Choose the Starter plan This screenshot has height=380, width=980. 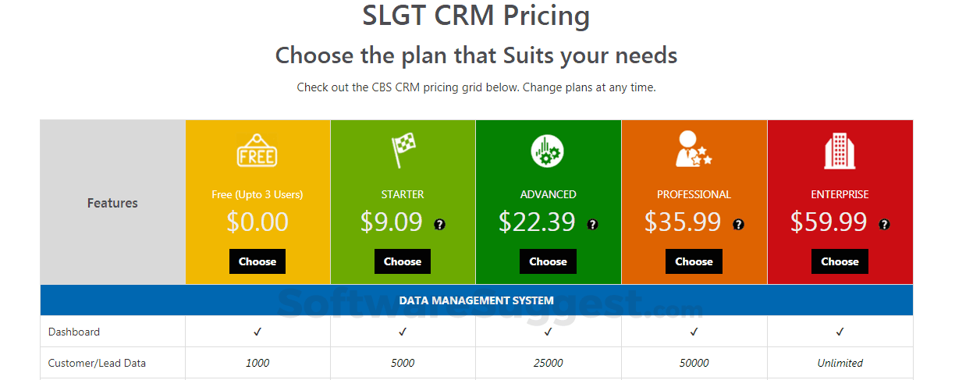[x=403, y=261]
